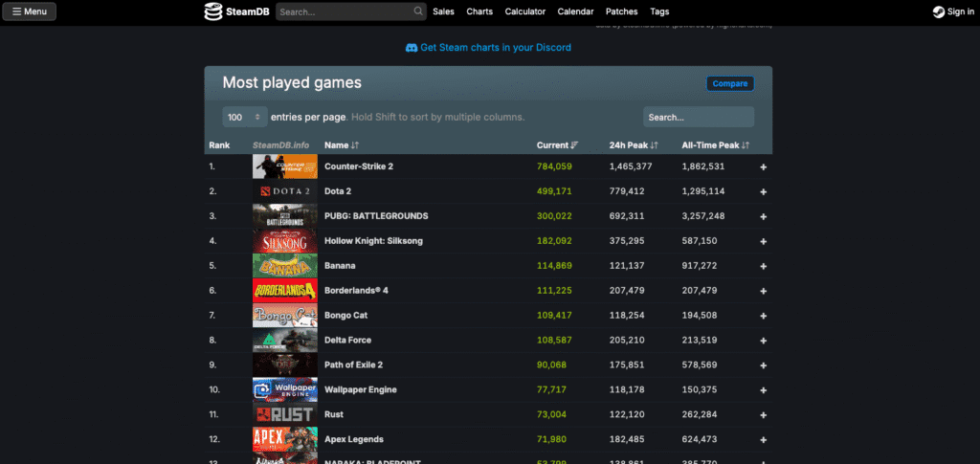
Task: Open the Counter-Strike 2 name link
Action: coord(359,166)
